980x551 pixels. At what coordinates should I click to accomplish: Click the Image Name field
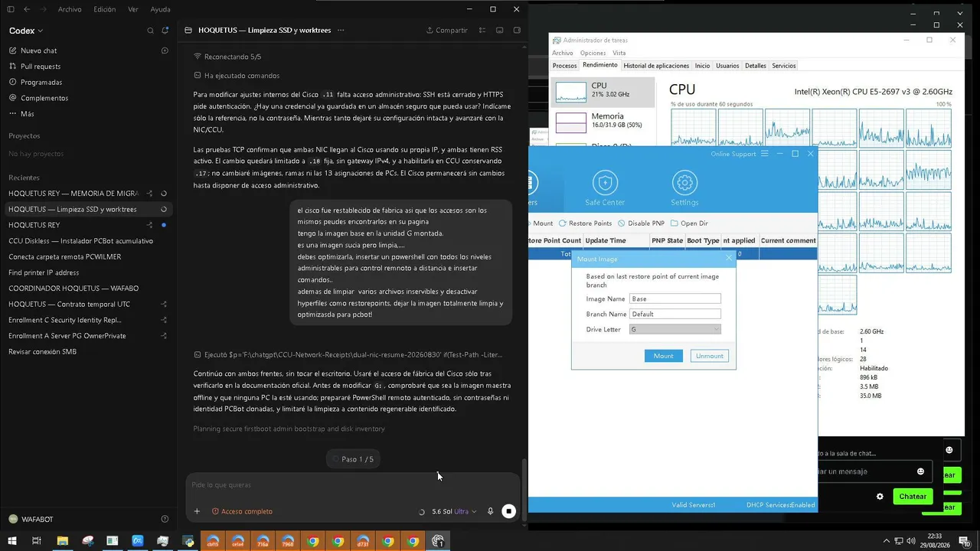pos(675,298)
